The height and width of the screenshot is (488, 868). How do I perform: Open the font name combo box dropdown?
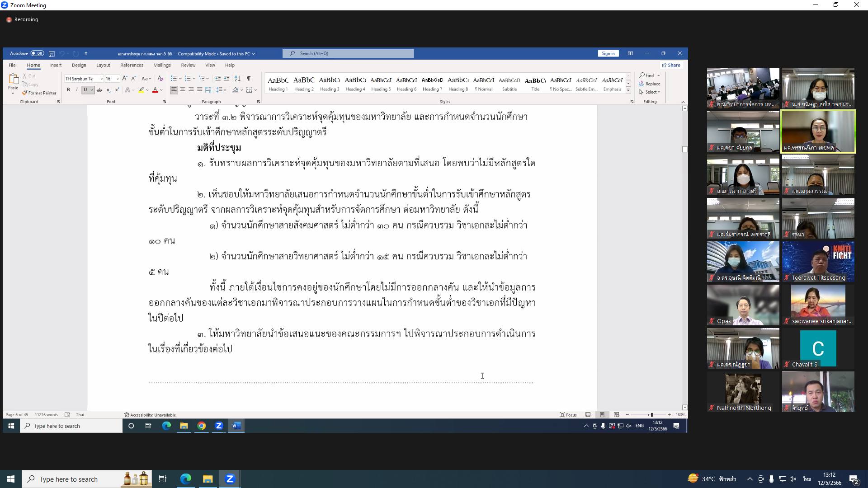click(x=102, y=79)
